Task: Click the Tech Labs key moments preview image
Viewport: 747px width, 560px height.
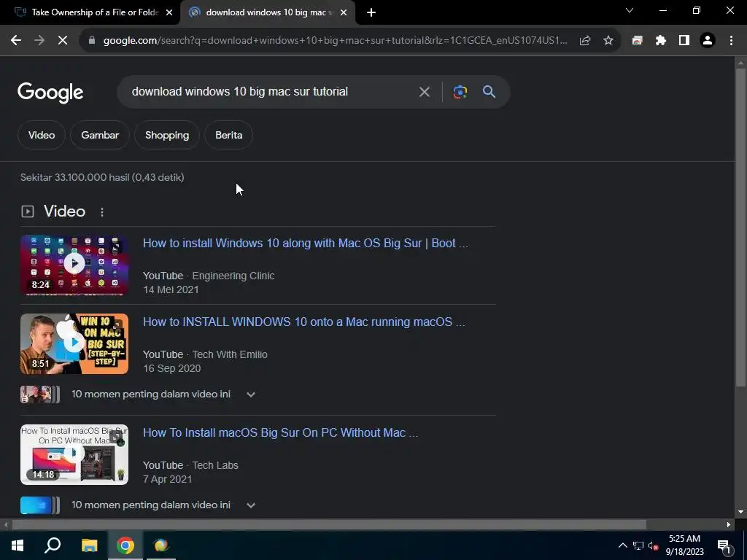Action: tap(40, 505)
